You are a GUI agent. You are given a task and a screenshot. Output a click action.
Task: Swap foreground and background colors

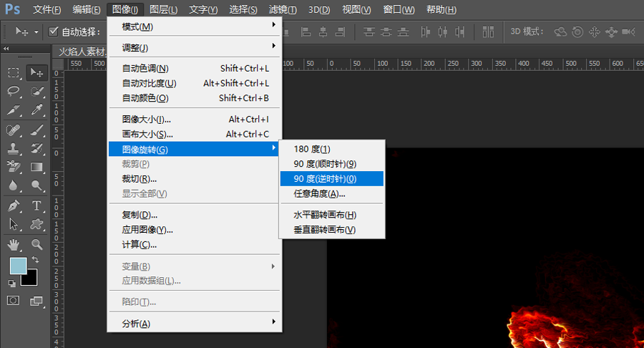pos(34,259)
